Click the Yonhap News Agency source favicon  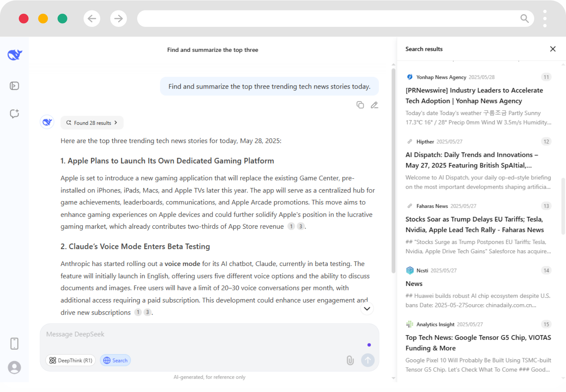coord(410,77)
